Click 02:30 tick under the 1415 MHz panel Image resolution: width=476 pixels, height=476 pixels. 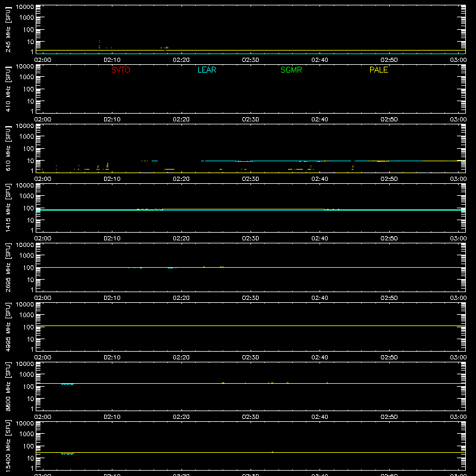pos(250,239)
